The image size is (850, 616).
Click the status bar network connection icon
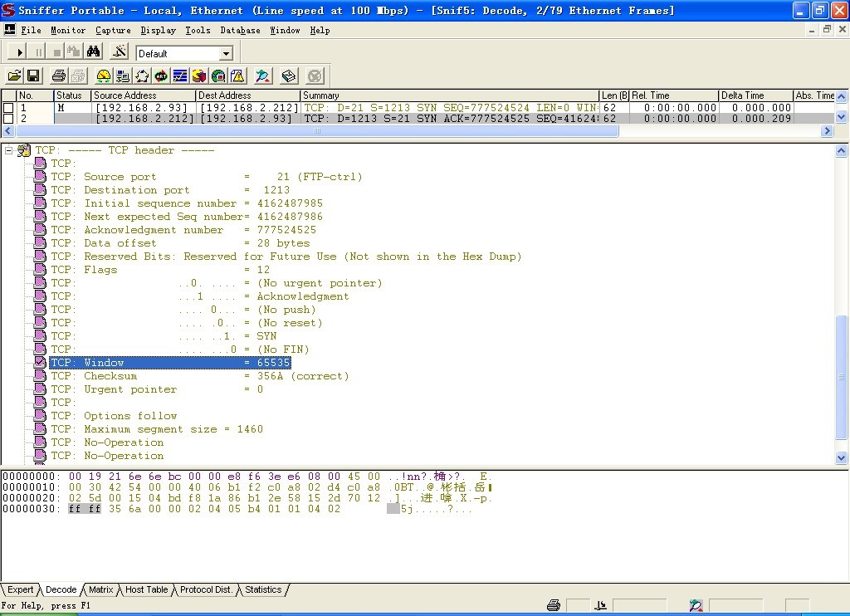pos(601,605)
